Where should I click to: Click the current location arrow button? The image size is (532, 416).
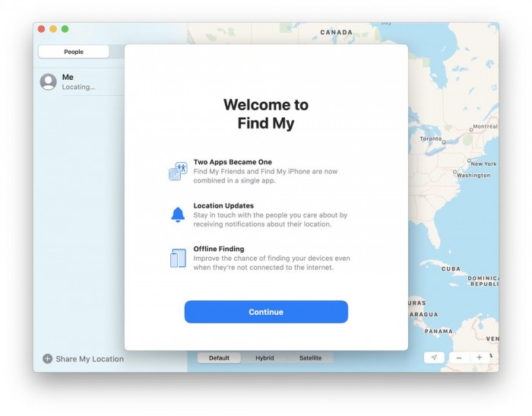coord(434,357)
